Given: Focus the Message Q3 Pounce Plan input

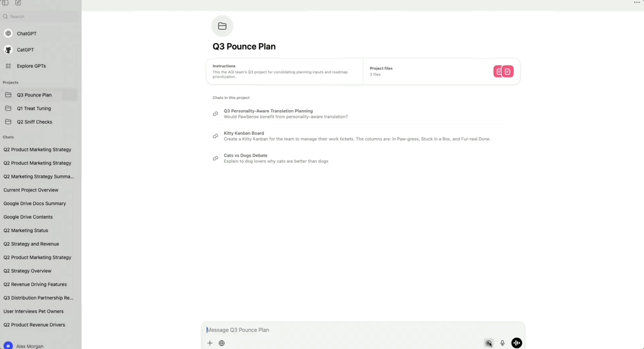Looking at the screenshot, I should 363,329.
